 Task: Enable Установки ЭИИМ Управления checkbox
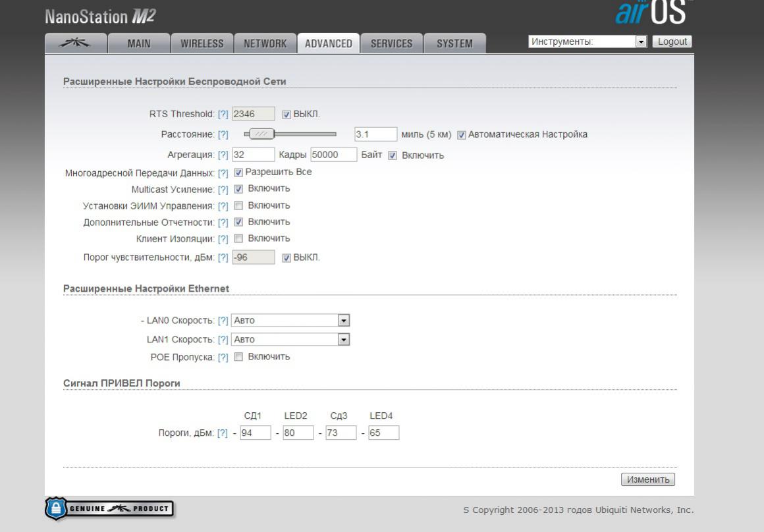[x=238, y=205]
